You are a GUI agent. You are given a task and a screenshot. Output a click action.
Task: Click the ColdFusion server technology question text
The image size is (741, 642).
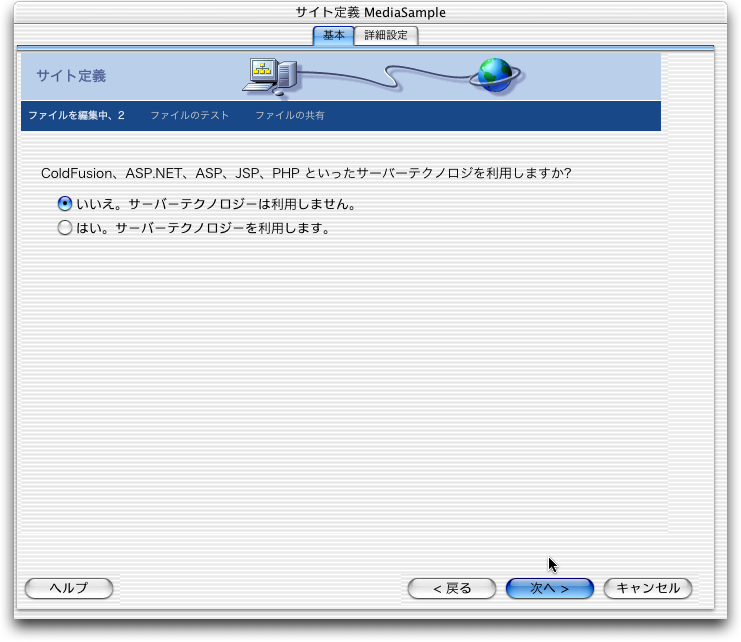tap(306, 173)
